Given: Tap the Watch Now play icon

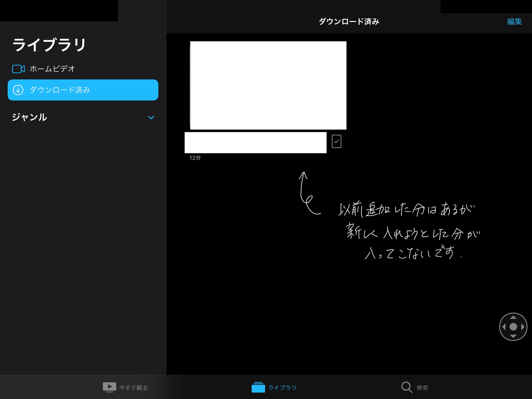Looking at the screenshot, I should [109, 387].
